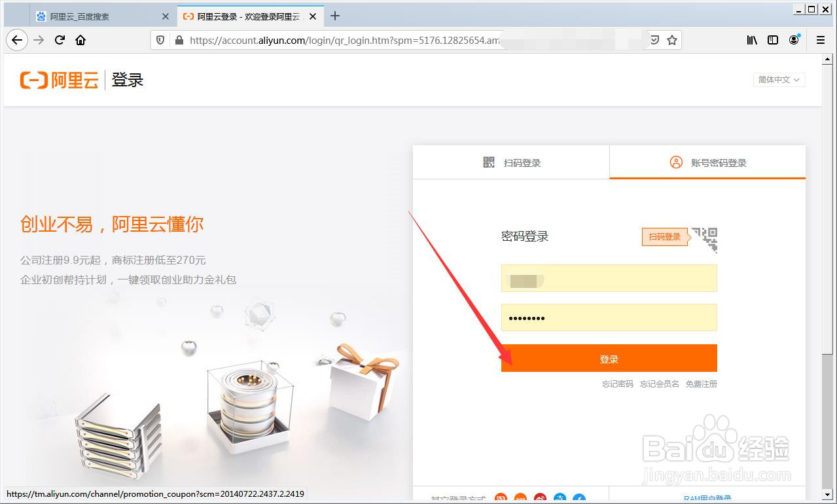Screen dimensions: 837x504
Task: Open the 忘记密码 link
Action: [618, 384]
